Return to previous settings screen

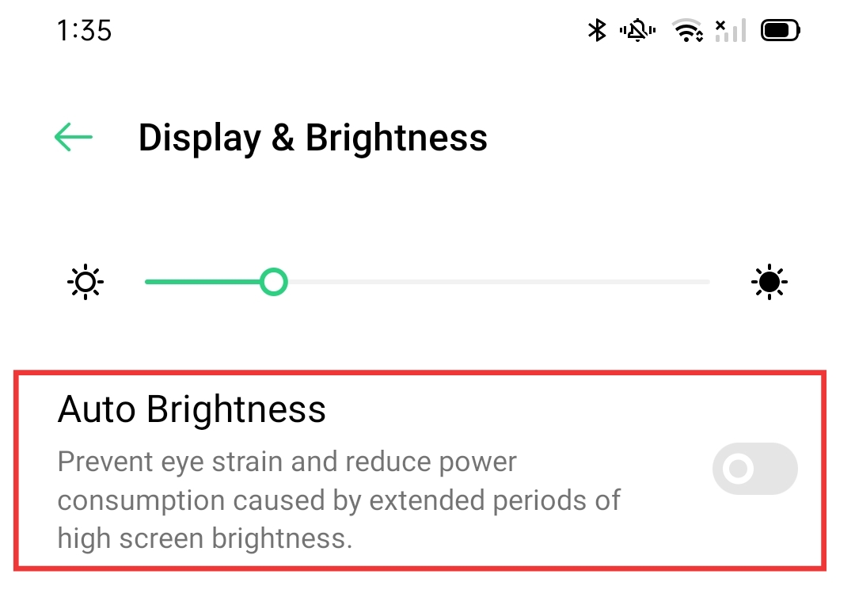pyautogui.click(x=73, y=137)
